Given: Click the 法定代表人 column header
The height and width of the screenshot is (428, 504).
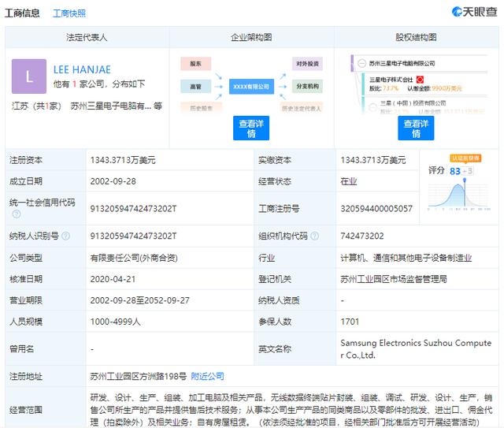Looking at the screenshot, I should [87, 37].
